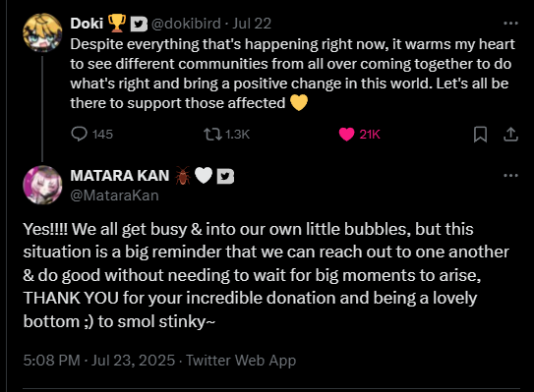This screenshot has height=392, width=534.
Task: Click Twitter bird badge beside Matara Kan
Action: (225, 176)
